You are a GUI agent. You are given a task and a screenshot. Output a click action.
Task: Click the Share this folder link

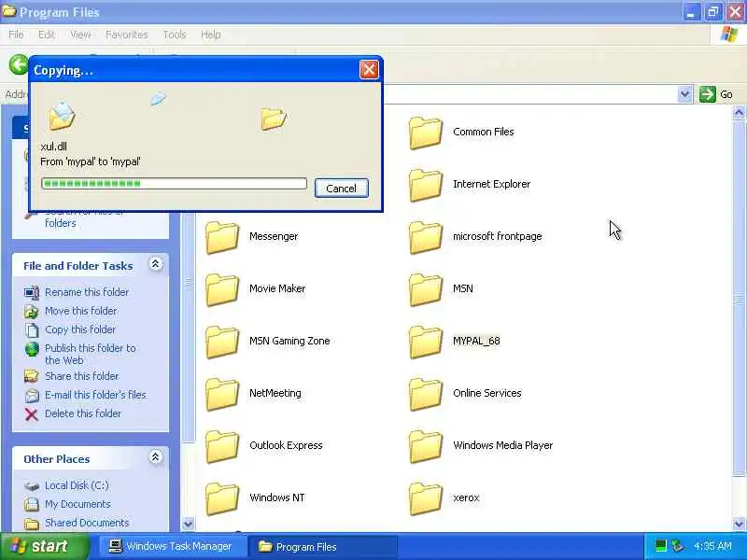[81, 376]
